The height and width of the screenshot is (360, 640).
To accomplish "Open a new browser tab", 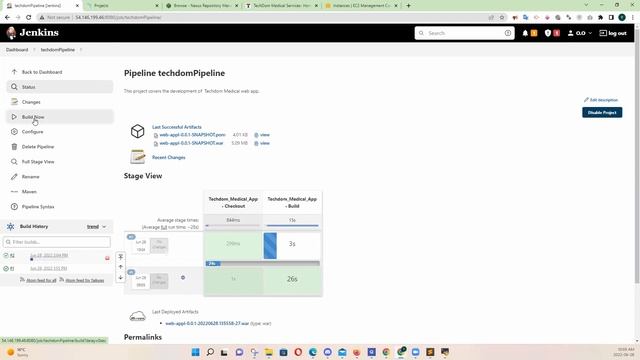I will 409,6.
